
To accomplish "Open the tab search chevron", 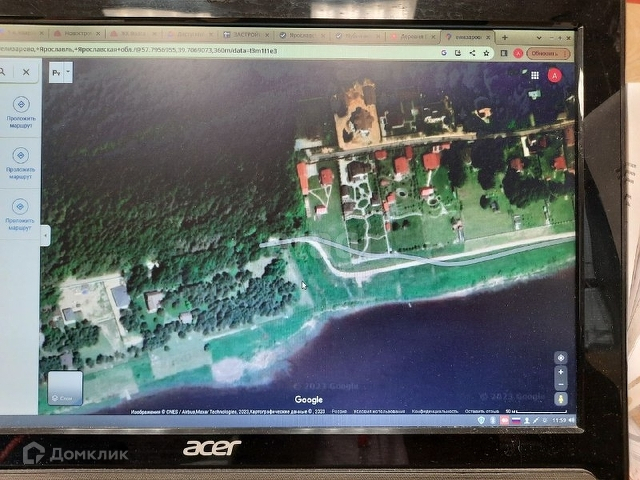I will coord(539,38).
